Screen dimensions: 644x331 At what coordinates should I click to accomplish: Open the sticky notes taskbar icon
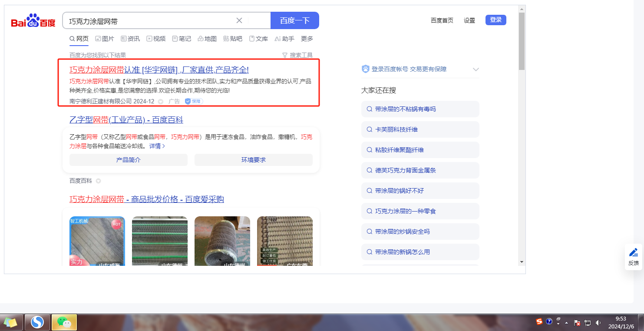pos(11,322)
